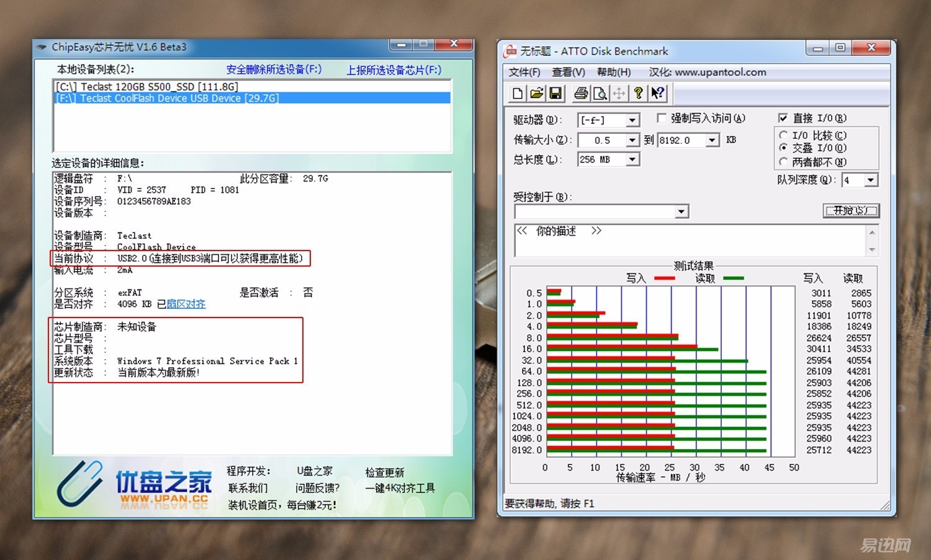Click the New file icon in ATTO toolbar

[517, 94]
